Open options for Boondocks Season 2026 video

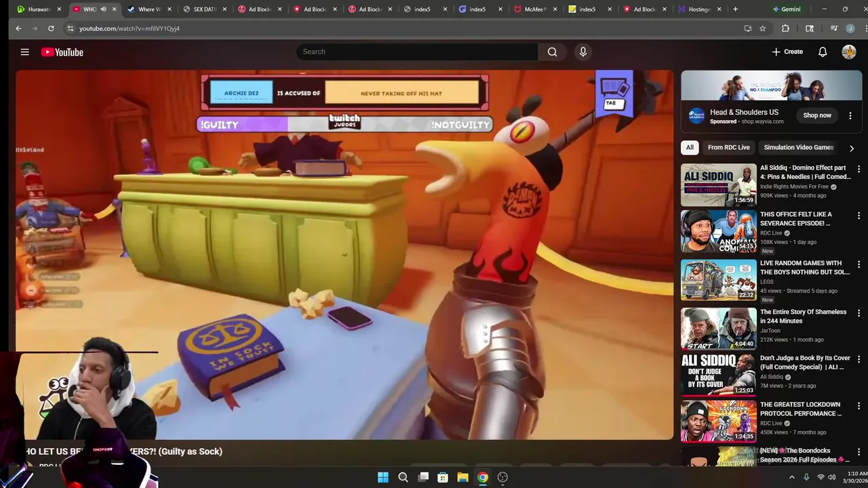pyautogui.click(x=859, y=452)
